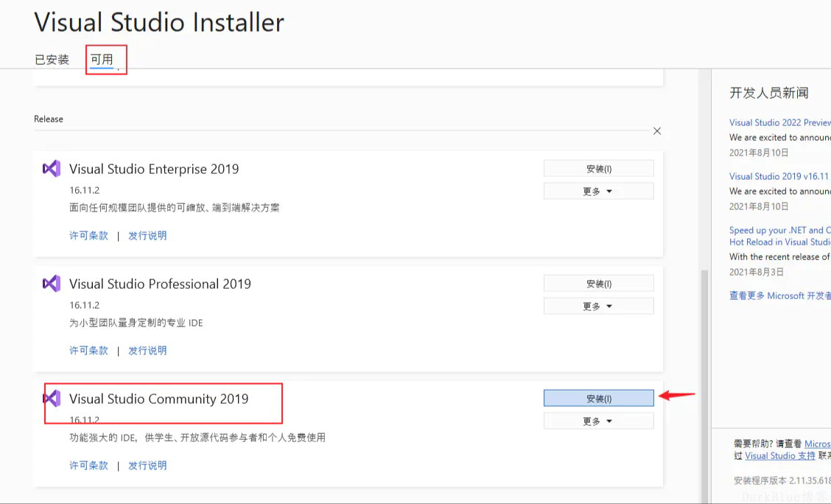Select the Visual Studio Professional 2019 title text
Viewport: 831px width, 504px height.
click(x=160, y=284)
